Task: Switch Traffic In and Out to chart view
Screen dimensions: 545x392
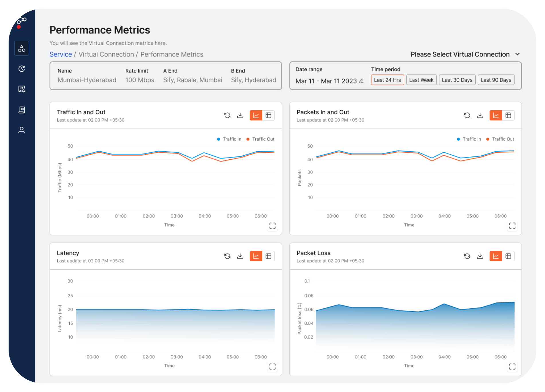Action: click(256, 115)
